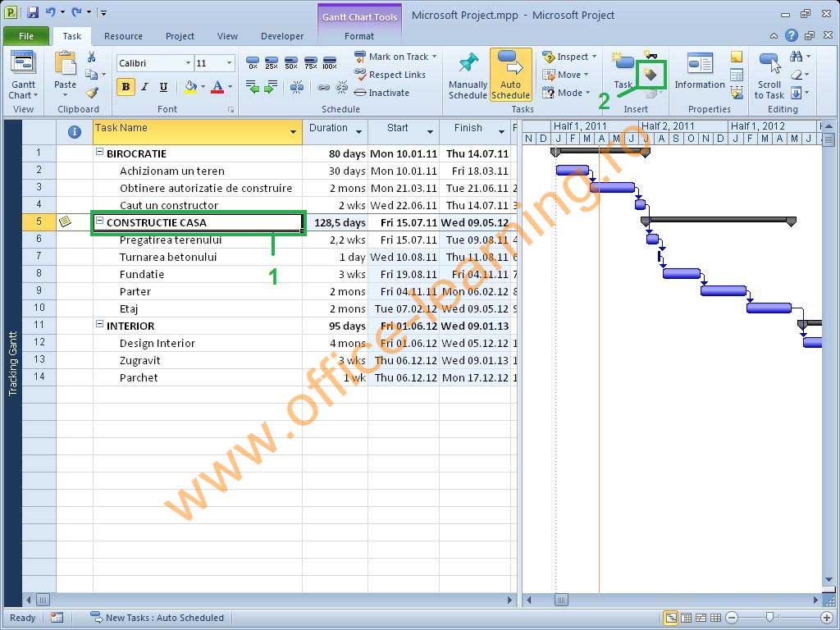Toggle Inactivate for the task
This screenshot has height=630, width=840.
[x=381, y=93]
